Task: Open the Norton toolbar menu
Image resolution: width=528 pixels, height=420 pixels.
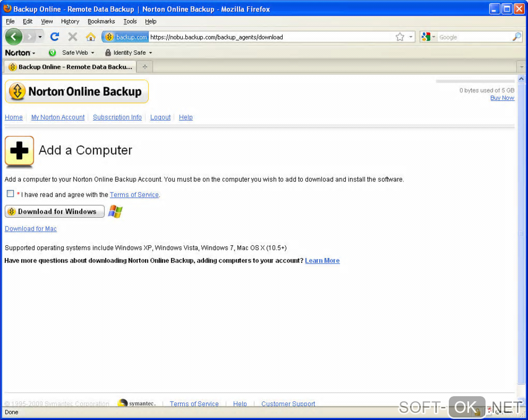Action: (x=20, y=53)
